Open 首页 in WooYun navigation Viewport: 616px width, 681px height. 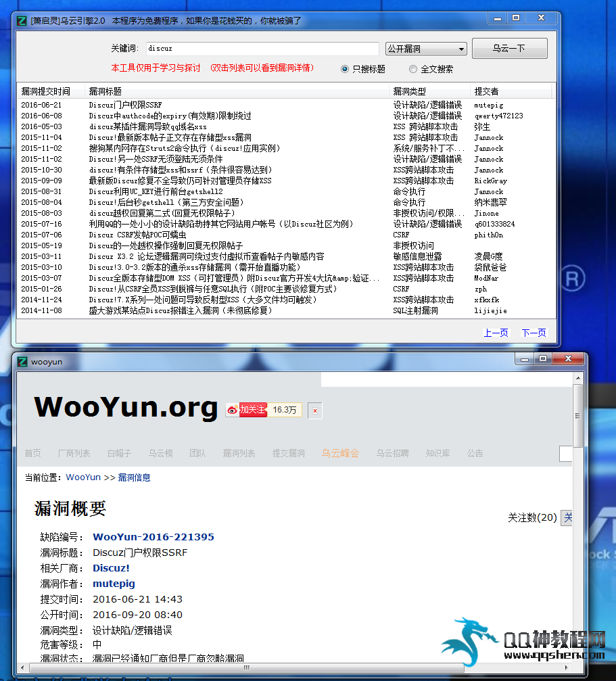pos(32,453)
